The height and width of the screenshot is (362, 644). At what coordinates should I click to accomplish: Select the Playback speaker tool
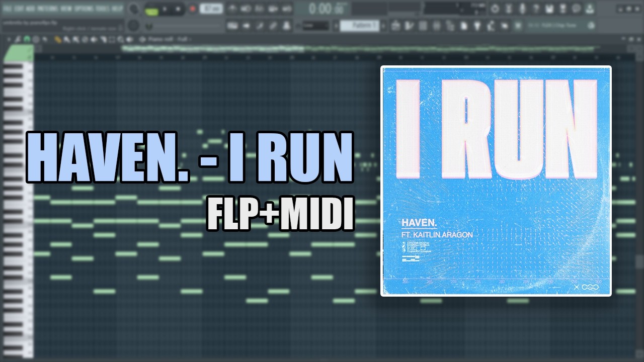point(129,39)
